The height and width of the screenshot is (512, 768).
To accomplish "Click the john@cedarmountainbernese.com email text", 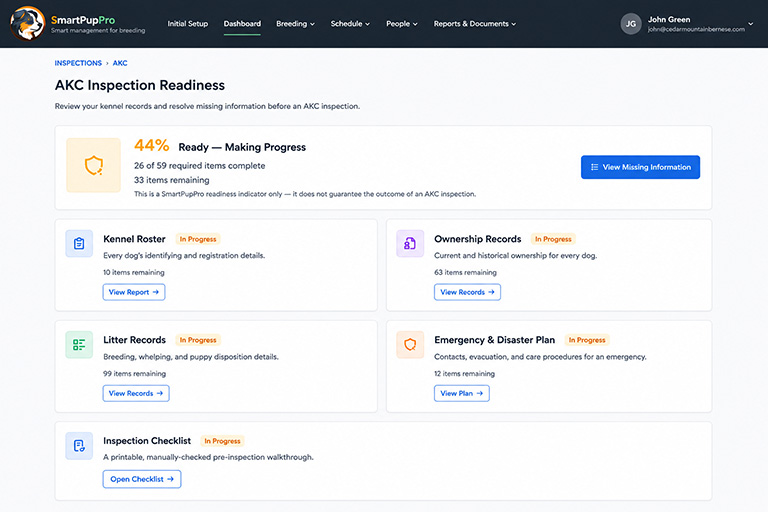I will (x=696, y=29).
